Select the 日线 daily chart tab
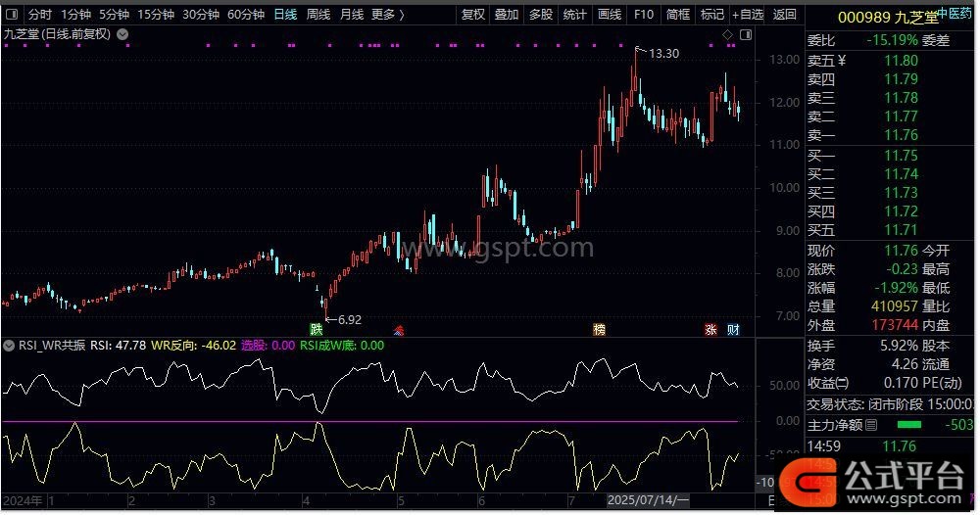 [x=285, y=14]
